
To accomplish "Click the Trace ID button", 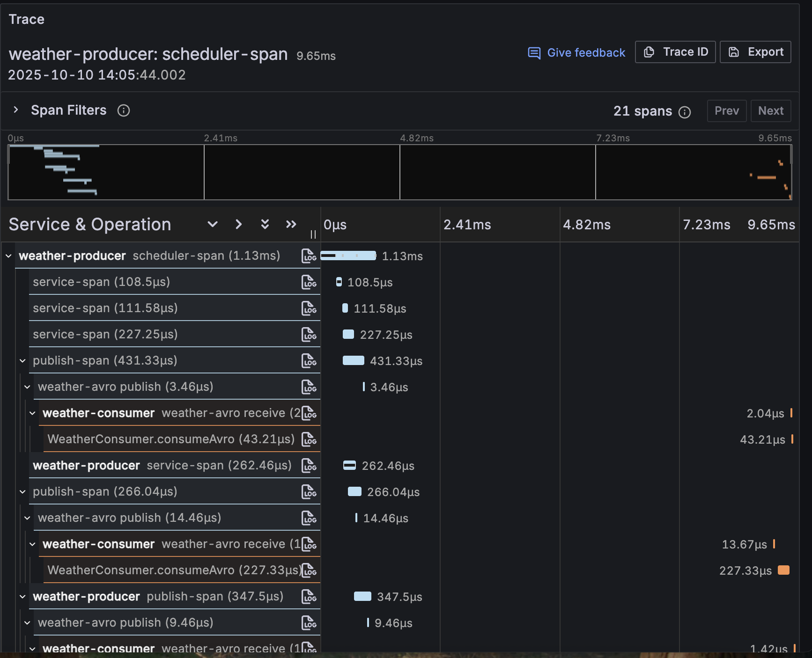I will (x=675, y=52).
